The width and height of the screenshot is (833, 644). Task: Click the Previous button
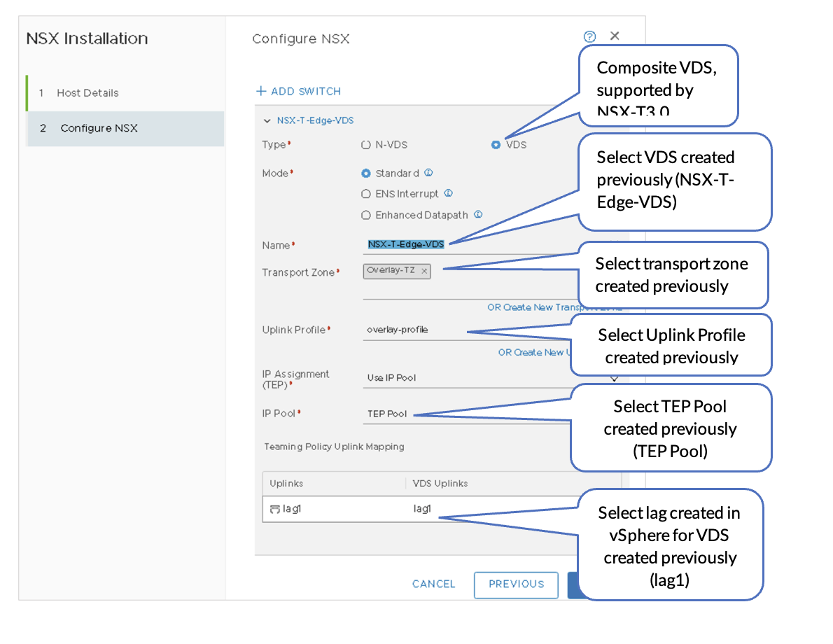coord(516,584)
